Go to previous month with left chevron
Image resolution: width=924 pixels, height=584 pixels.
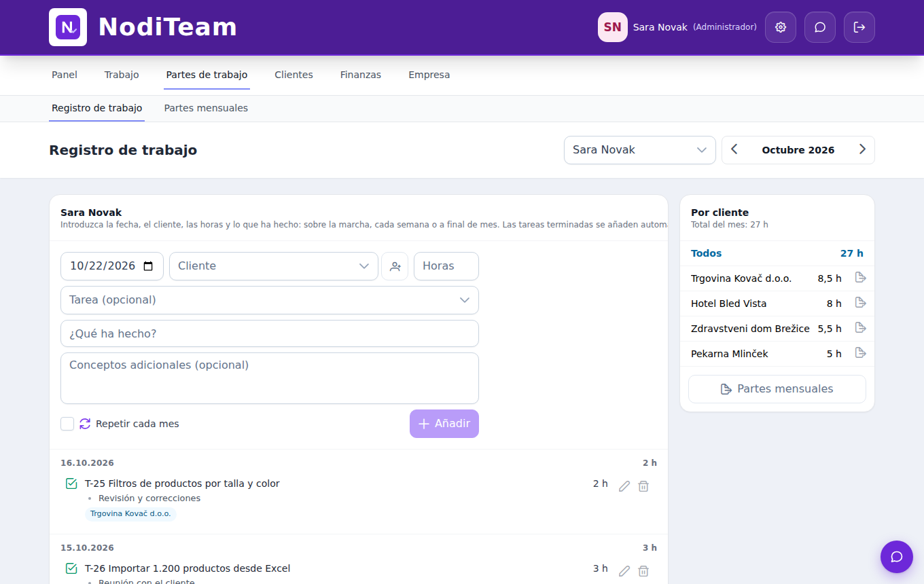pyautogui.click(x=734, y=149)
